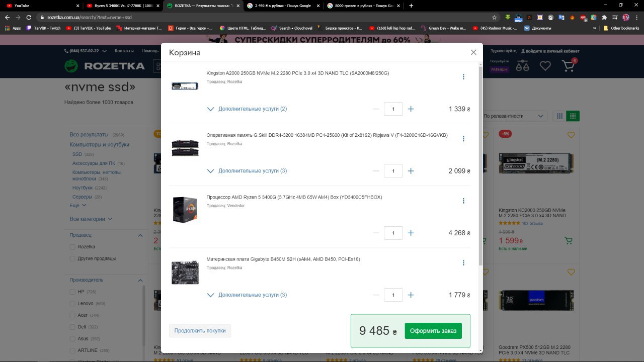The height and width of the screenshot is (362, 644).
Task: Open G.Skill DDR4-3200 memory product link
Action: click(x=327, y=135)
